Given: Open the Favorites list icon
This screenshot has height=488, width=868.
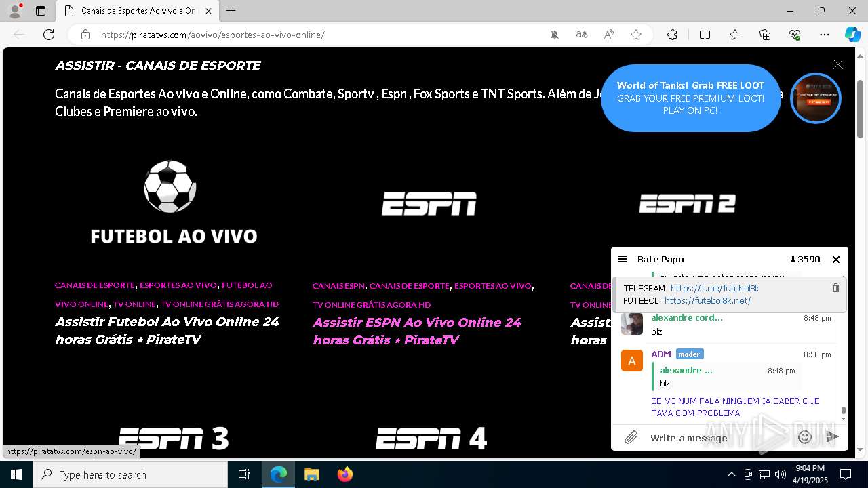Looking at the screenshot, I should coord(735,35).
